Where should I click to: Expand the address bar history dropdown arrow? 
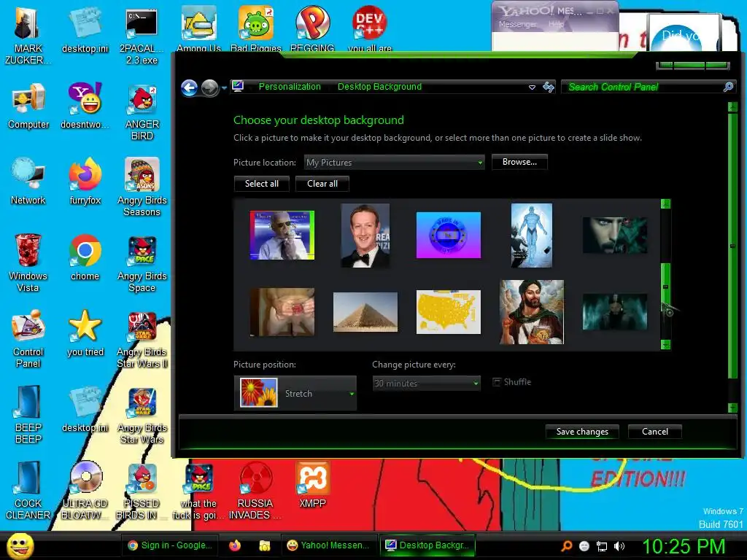pos(532,87)
